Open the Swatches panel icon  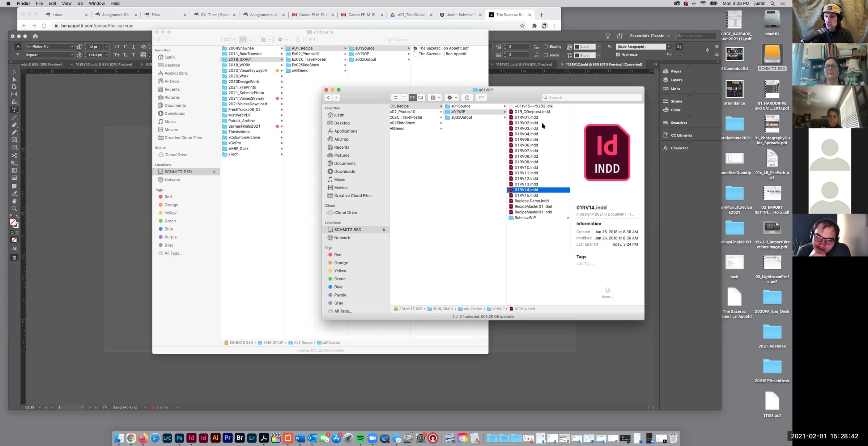coord(665,123)
